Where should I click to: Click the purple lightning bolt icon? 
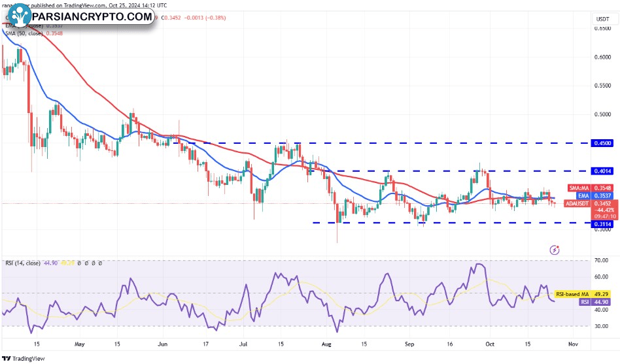click(555, 250)
